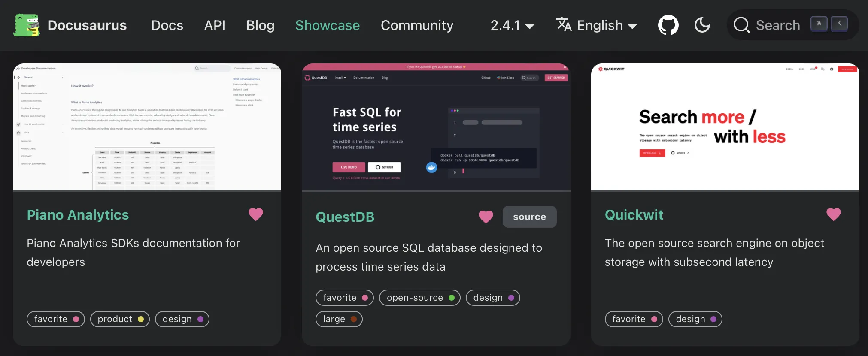Click the heart icon on QuestDB card
Screen dimensions: 868x356
point(486,217)
